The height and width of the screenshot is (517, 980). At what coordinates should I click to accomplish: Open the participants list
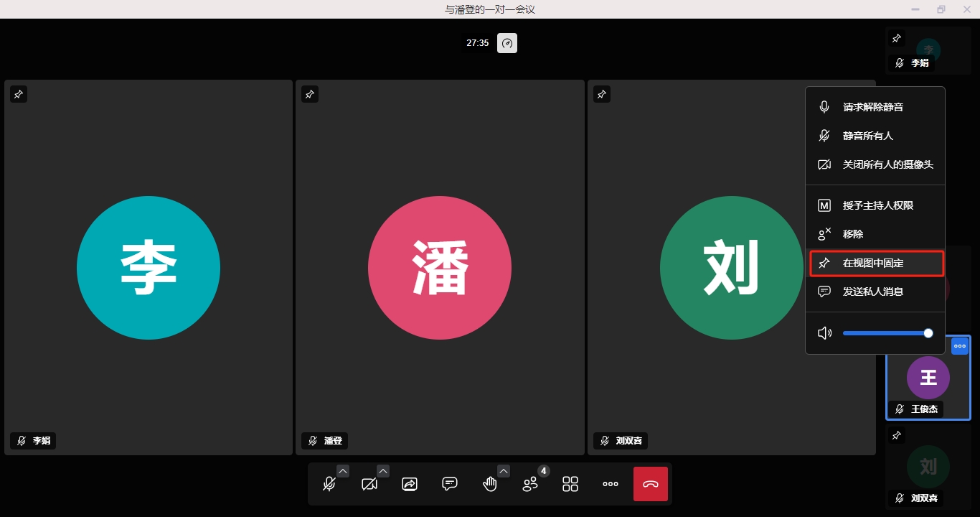click(530, 484)
